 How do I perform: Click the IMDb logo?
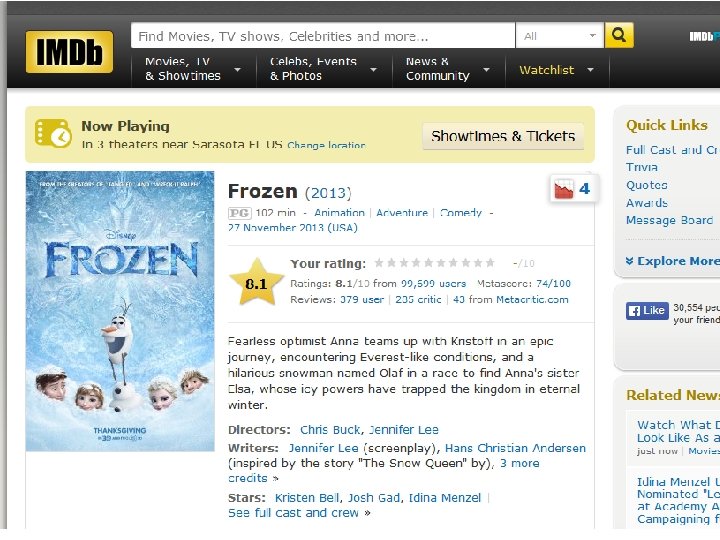[x=69, y=52]
